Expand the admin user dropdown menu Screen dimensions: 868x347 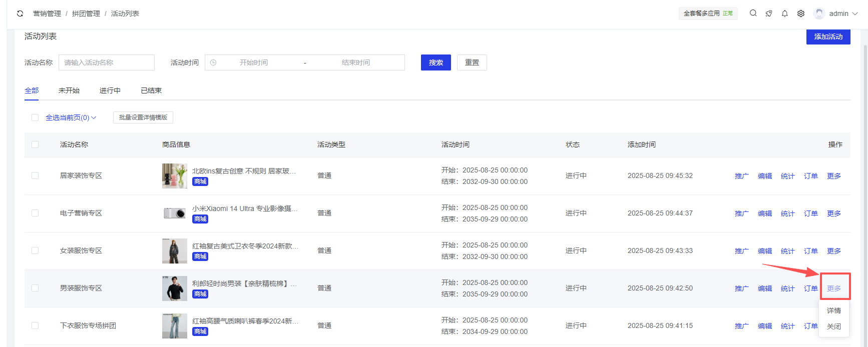tap(855, 13)
